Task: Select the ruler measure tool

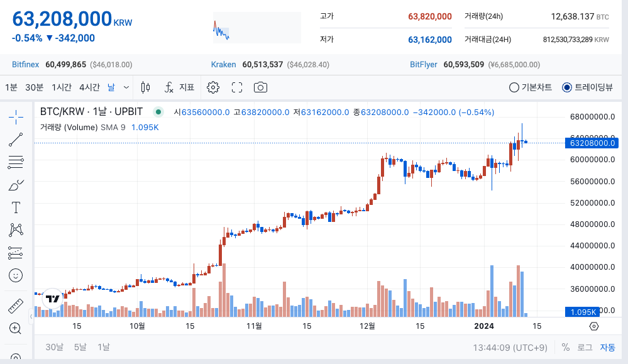Action: pos(16,306)
